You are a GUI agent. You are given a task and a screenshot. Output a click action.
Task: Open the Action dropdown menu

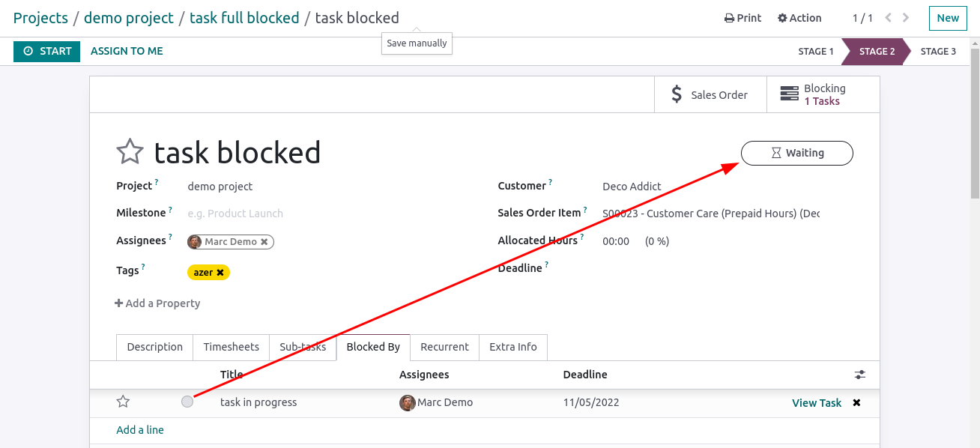coord(799,18)
